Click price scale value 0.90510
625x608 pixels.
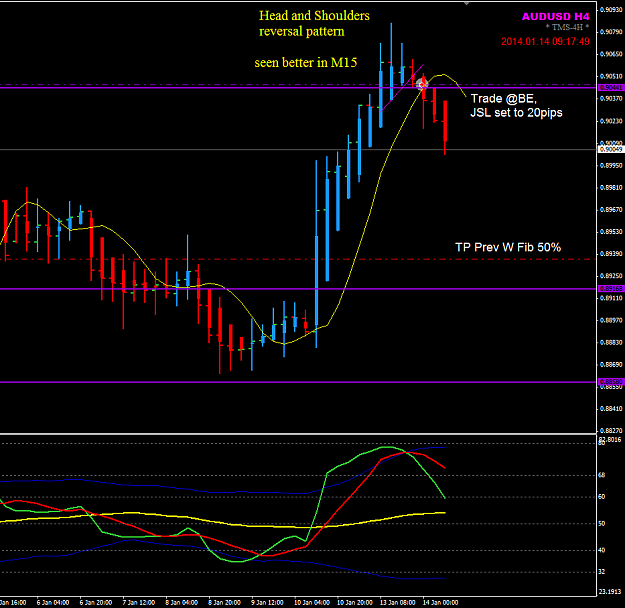coord(611,76)
